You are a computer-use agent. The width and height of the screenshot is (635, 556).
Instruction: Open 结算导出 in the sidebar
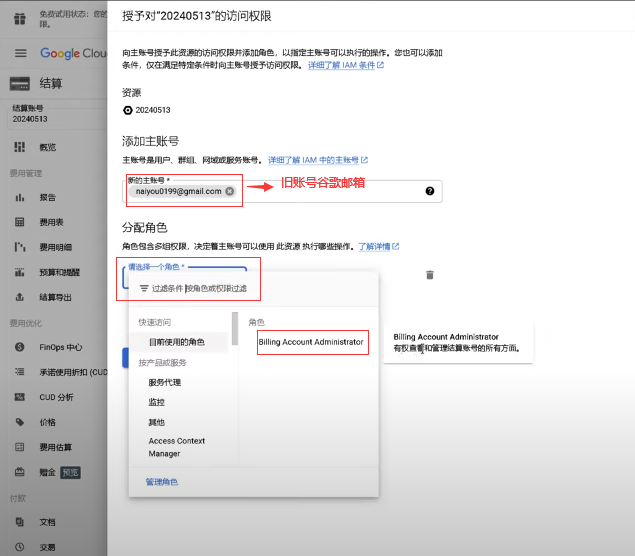pyautogui.click(x=55, y=297)
